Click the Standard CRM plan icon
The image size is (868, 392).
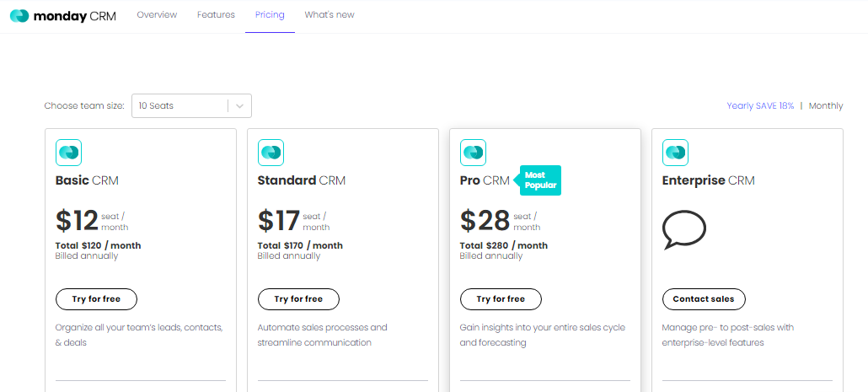click(x=271, y=153)
